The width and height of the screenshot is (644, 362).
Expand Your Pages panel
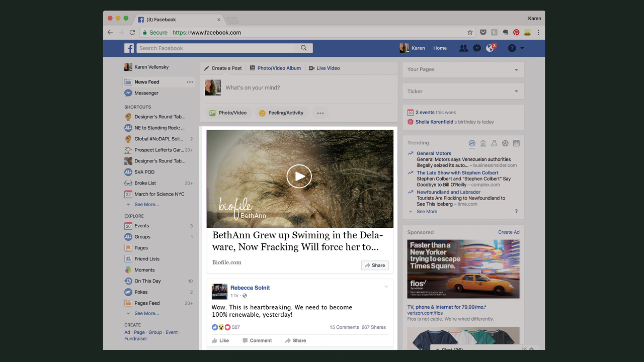(516, 70)
